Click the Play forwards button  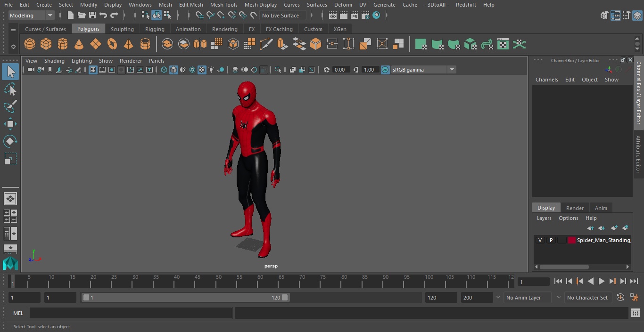tap(602, 281)
